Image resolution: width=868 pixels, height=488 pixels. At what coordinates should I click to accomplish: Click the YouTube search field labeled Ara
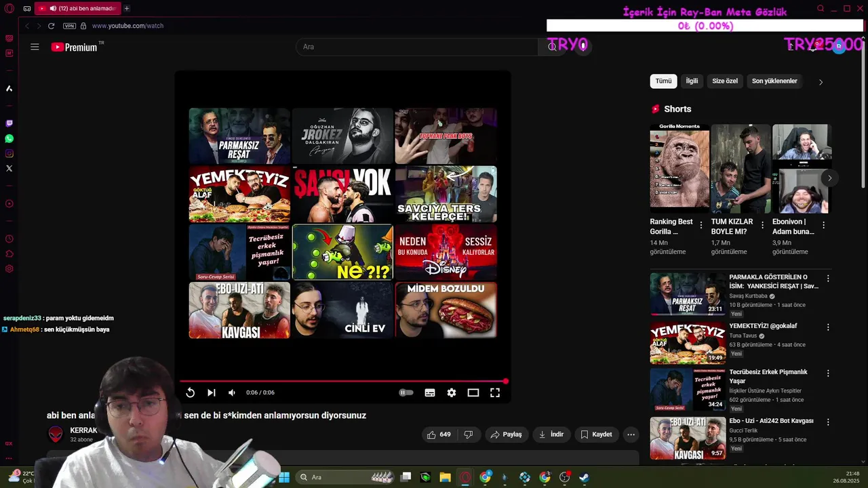pos(417,47)
